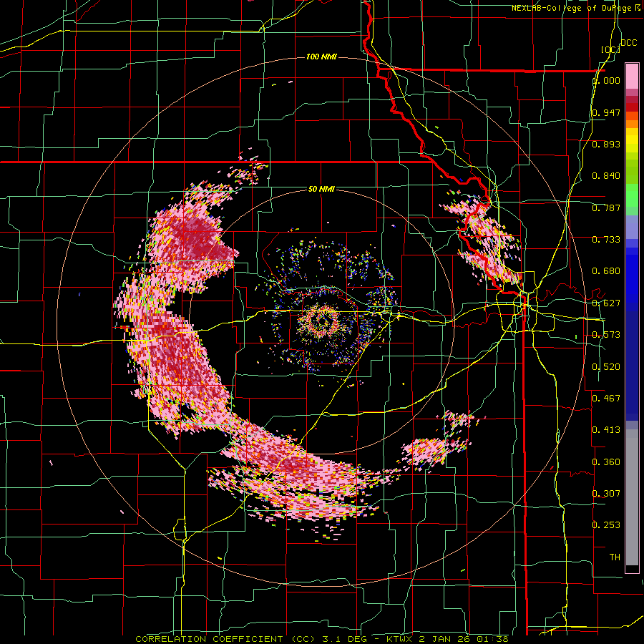Click the KTWX station identifier
This screenshot has height=644, width=644.
point(401,639)
